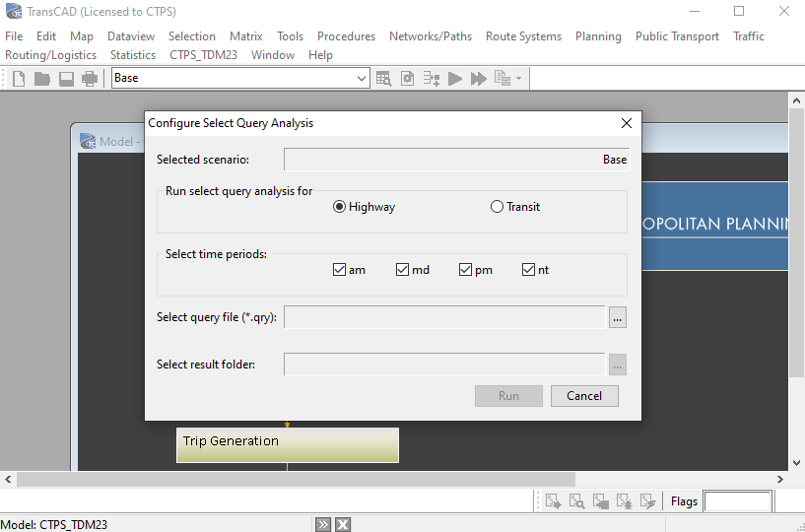The image size is (805, 532).
Task: Click the Model window logo icon
Action: point(88,141)
